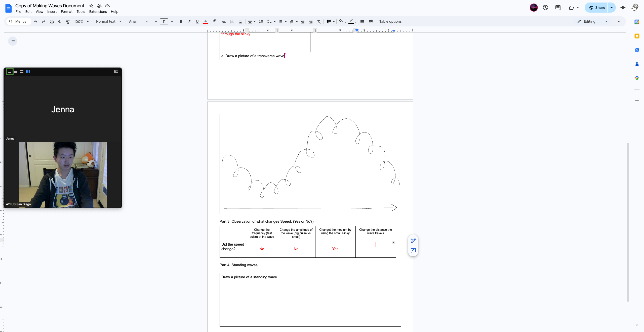
Task: Open the comments history icon
Action: point(558,8)
